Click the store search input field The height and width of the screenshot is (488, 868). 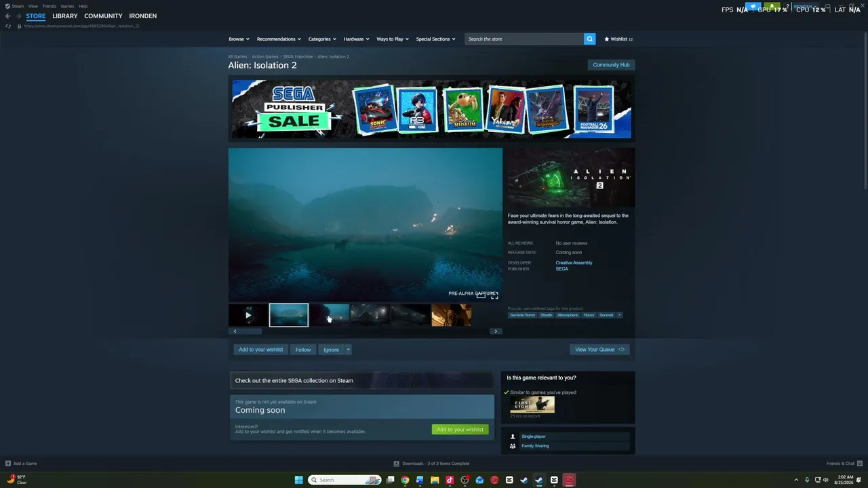pyautogui.click(x=524, y=39)
